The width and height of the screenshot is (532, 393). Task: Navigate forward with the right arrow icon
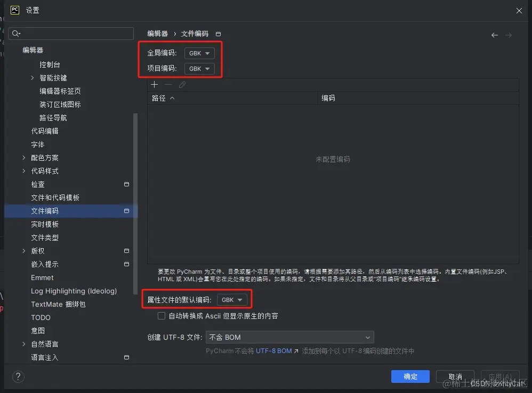tap(509, 34)
